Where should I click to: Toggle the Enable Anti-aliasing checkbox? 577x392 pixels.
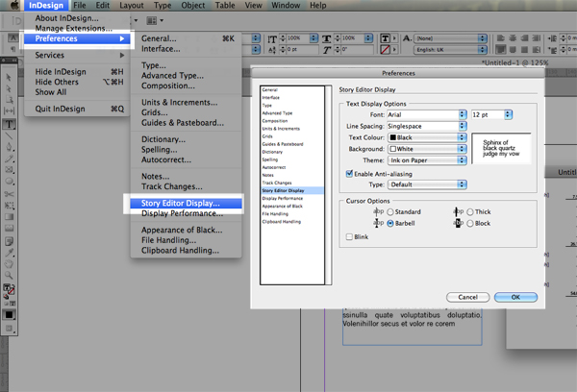tap(349, 174)
